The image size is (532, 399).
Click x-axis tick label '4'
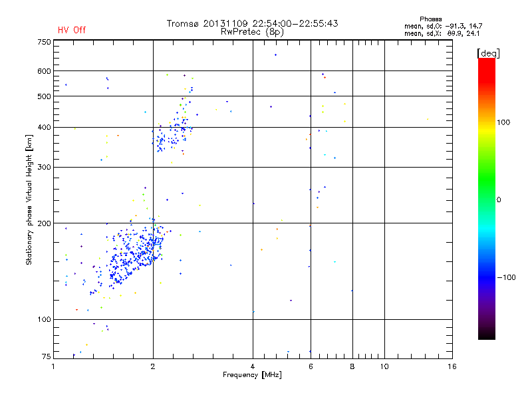click(x=253, y=366)
